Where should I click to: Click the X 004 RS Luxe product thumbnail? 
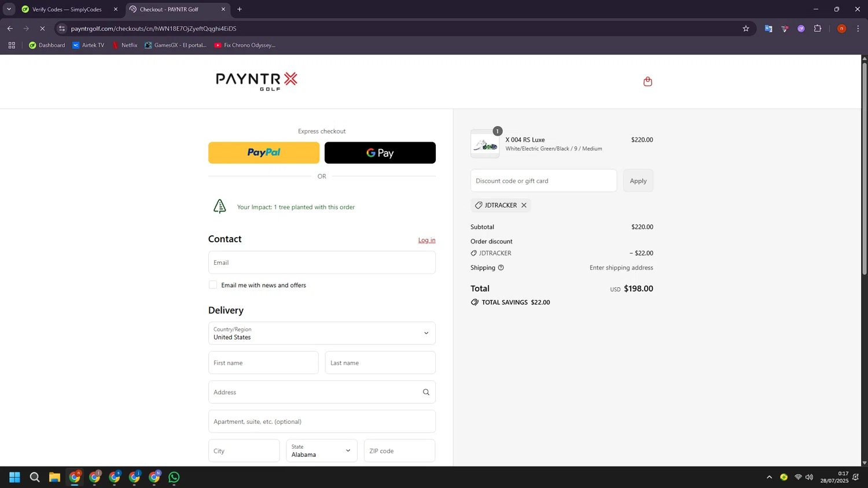(485, 145)
